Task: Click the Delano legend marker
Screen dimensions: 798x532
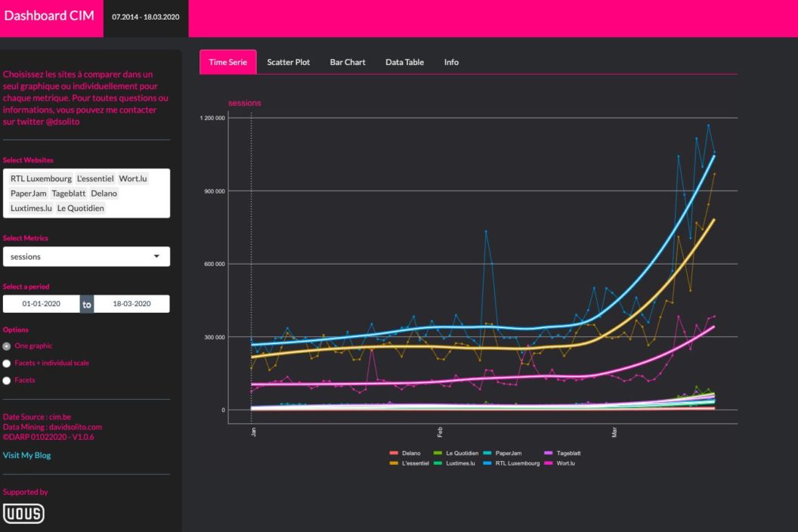Action: click(x=394, y=453)
